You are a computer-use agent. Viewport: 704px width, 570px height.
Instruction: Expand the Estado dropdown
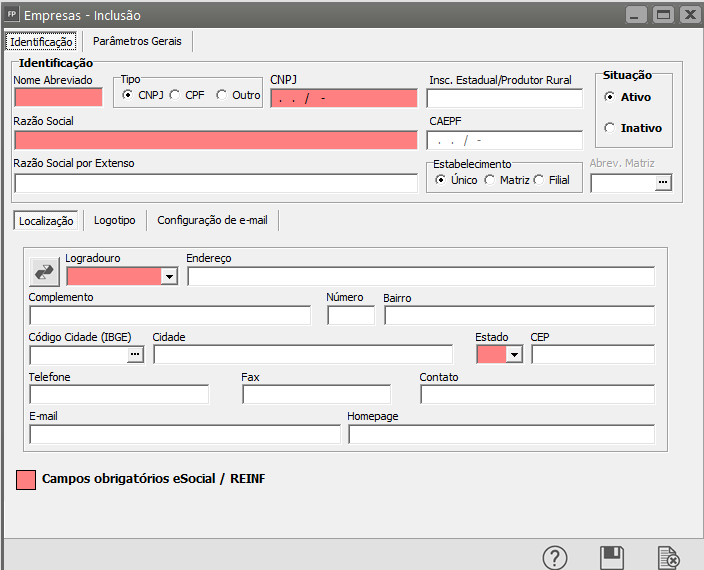(514, 354)
